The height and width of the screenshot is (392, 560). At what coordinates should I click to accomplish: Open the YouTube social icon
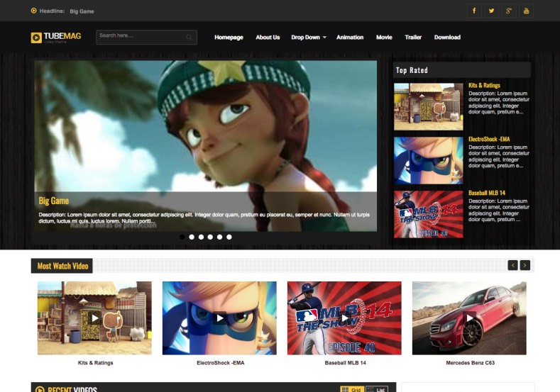527,11
